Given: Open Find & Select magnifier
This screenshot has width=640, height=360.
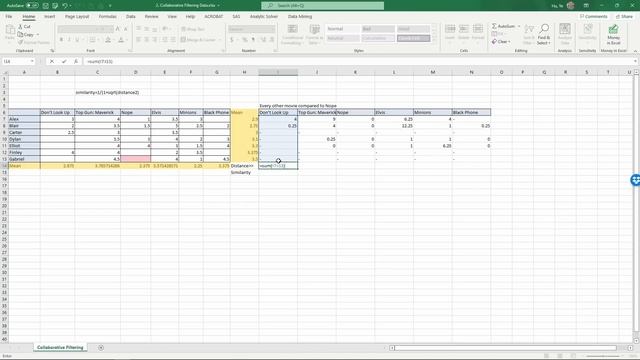Looking at the screenshot, I should tap(544, 34).
